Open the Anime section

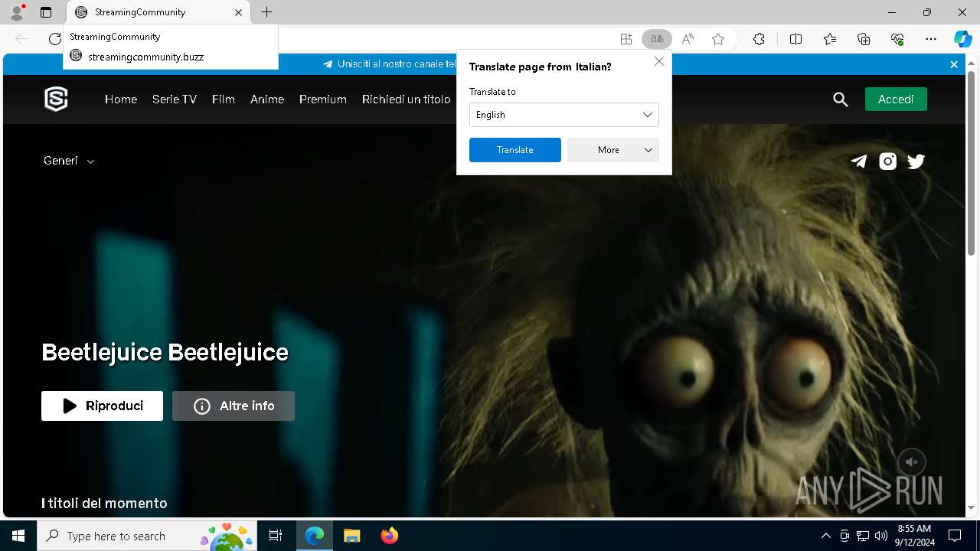(x=267, y=99)
